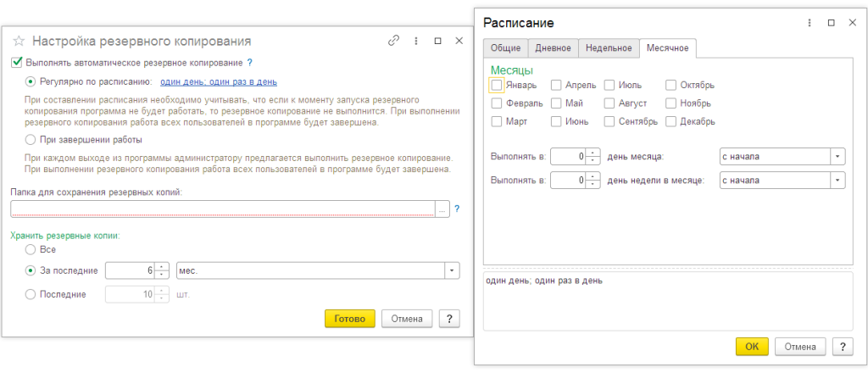
Task: Increase the 'За последние' value with stepper
Action: (x=164, y=267)
